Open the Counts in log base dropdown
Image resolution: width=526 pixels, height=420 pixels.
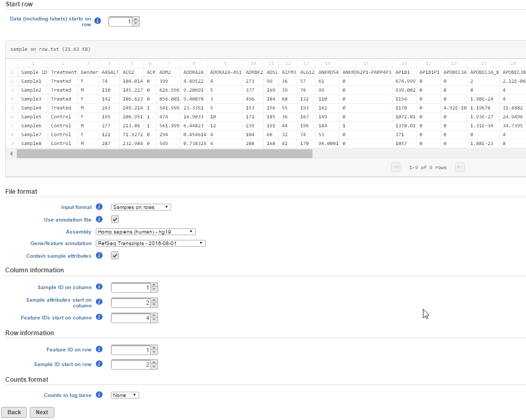pos(125,395)
